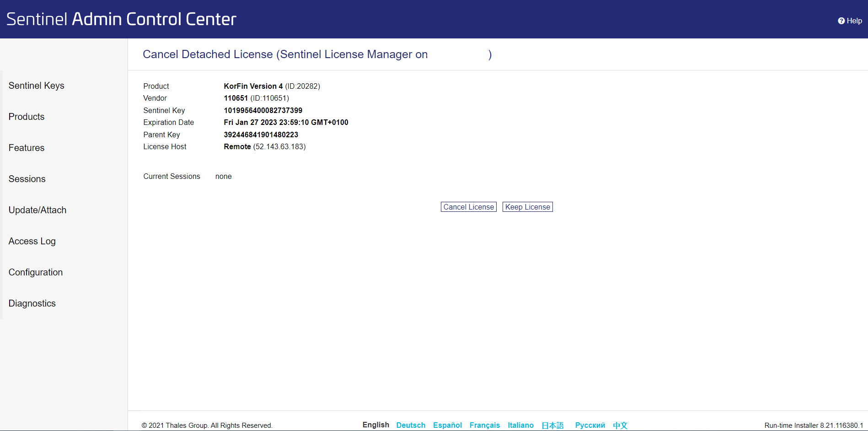View the Sessions page
This screenshot has height=431, width=868.
27,179
